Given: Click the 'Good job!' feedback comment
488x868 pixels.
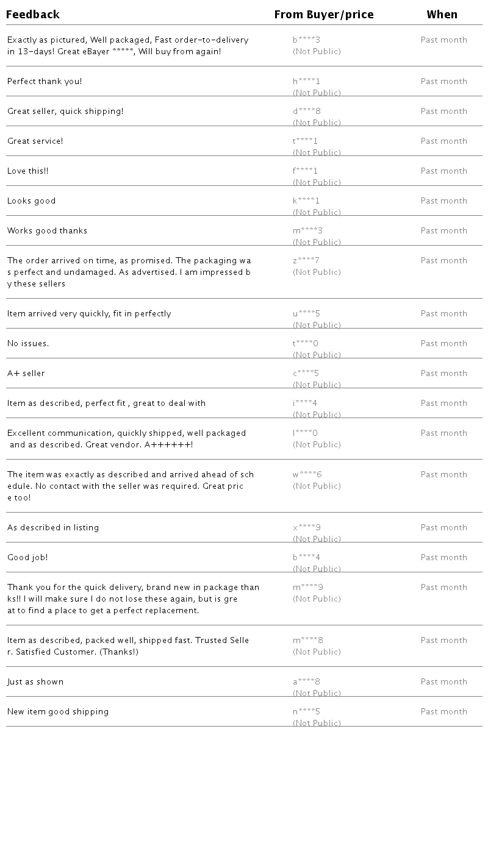Looking at the screenshot, I should pos(27,558).
